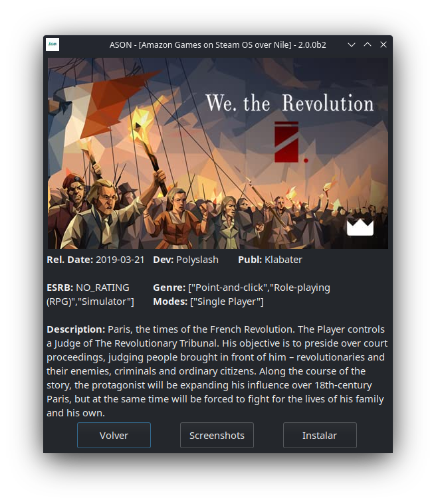Click the Modes: Single Player text

pyautogui.click(x=208, y=301)
